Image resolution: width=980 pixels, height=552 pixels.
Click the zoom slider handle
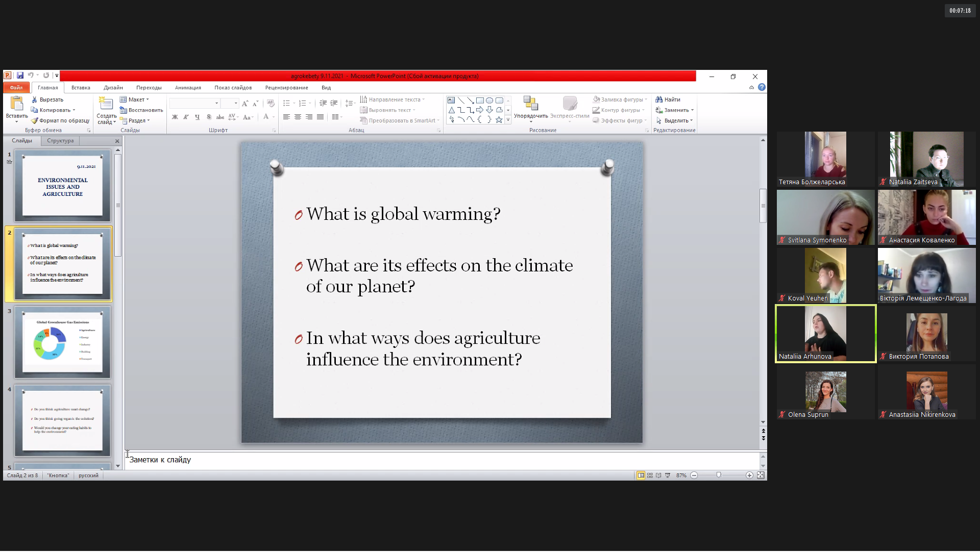tap(719, 475)
